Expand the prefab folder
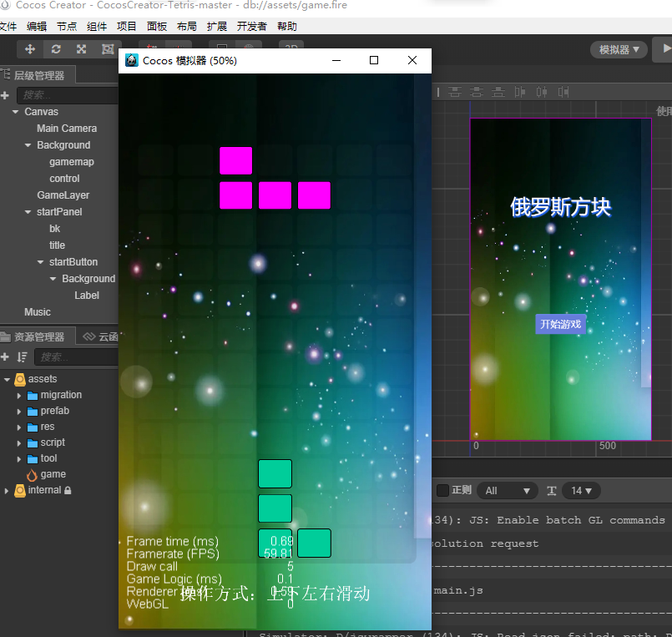The image size is (672, 637). (19, 412)
